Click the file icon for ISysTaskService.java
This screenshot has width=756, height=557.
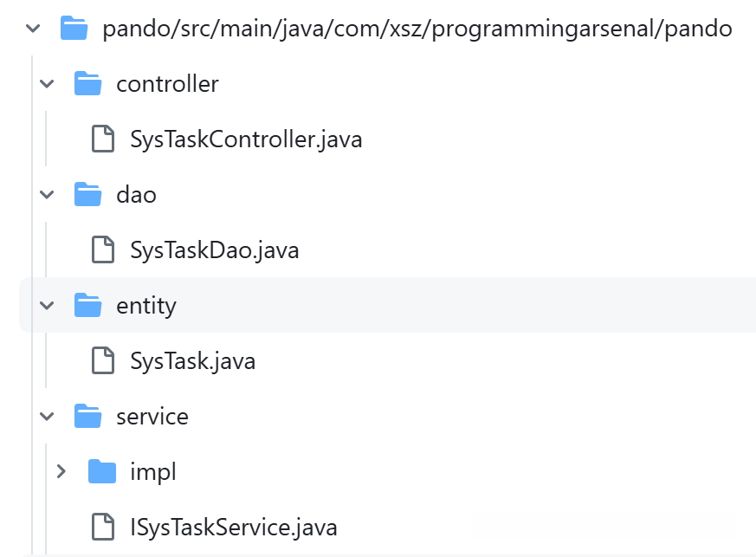coord(103,527)
